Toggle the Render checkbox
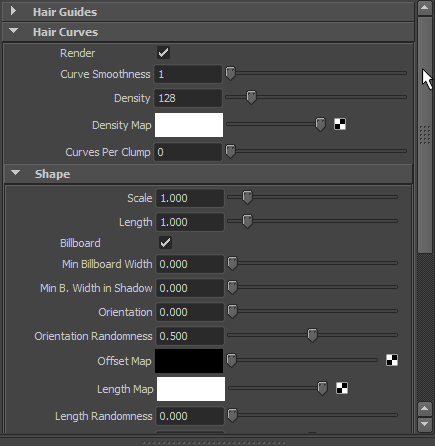Image resolution: width=435 pixels, height=446 pixels. point(163,53)
